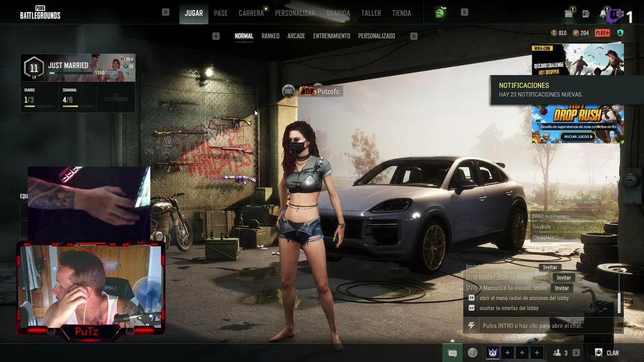Click the D key hint beside PERSONALIZADO
Image resolution: width=644 pixels, height=362 pixels.
click(414, 36)
